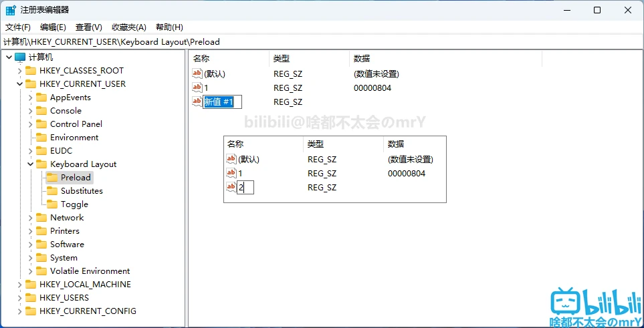Viewport: 644px width, 328px height.
Task: Expand the Volatile Environment key
Action: [30, 271]
